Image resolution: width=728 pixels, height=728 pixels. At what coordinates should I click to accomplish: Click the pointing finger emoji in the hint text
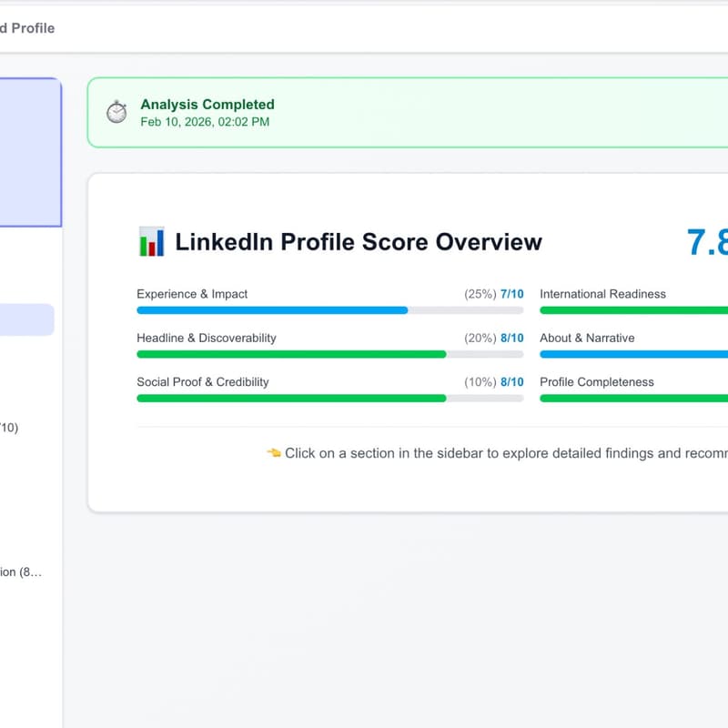coord(273,453)
